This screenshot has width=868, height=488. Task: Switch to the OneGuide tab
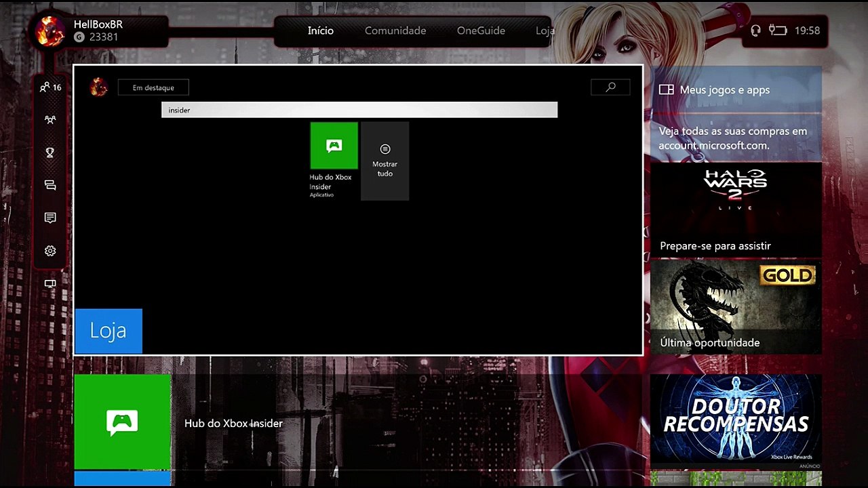coord(481,30)
